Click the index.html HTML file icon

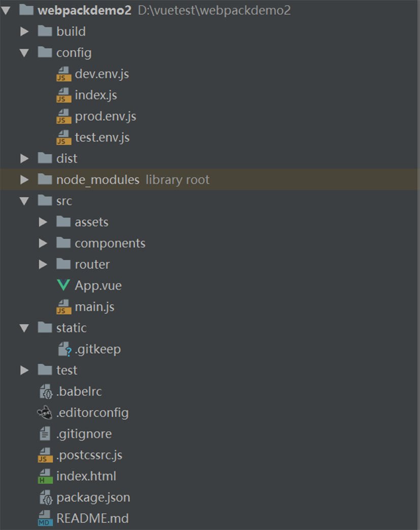pyautogui.click(x=45, y=476)
